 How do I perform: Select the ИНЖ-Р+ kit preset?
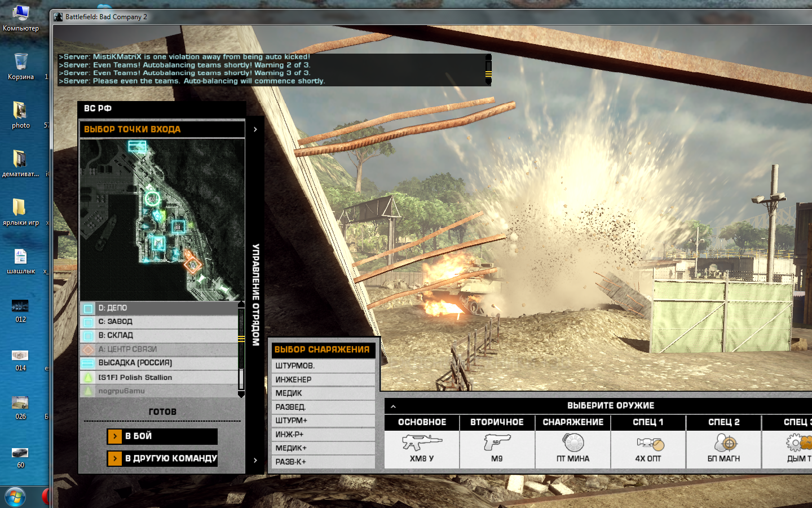[x=323, y=434]
